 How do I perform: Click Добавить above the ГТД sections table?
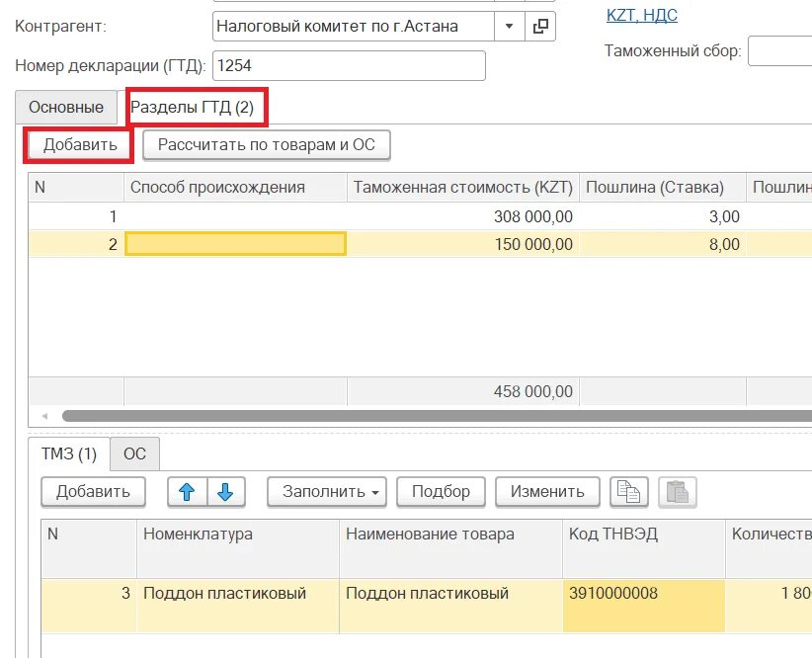tap(80, 144)
